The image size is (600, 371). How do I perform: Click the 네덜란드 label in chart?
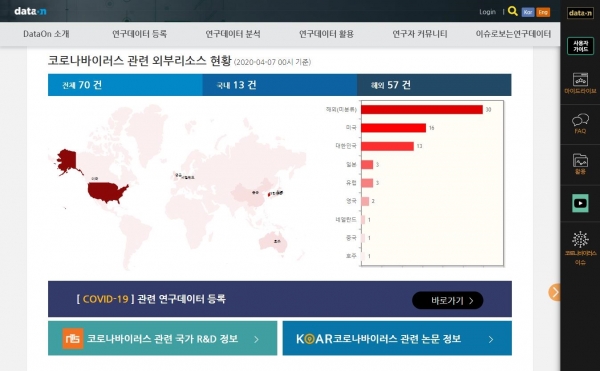point(346,220)
